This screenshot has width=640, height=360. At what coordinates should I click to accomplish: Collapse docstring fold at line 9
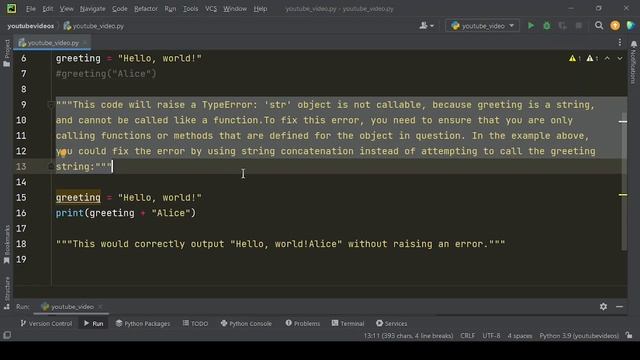pyautogui.click(x=51, y=105)
